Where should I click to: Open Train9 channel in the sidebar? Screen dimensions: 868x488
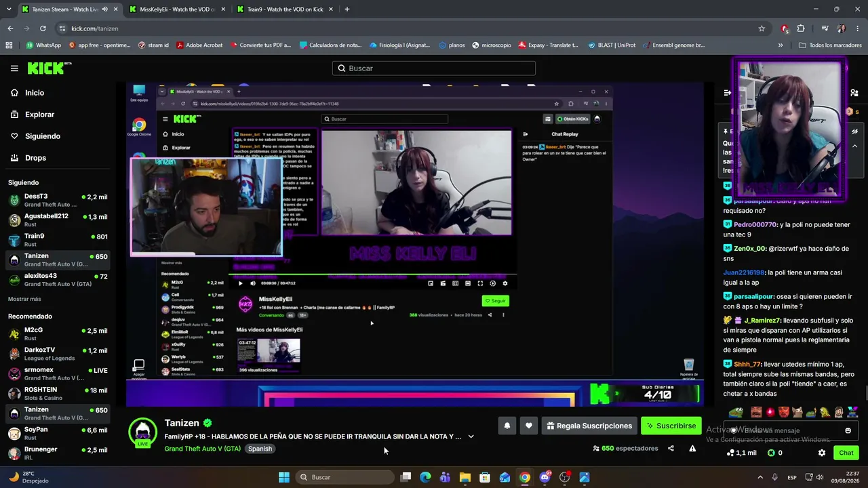pyautogui.click(x=58, y=239)
